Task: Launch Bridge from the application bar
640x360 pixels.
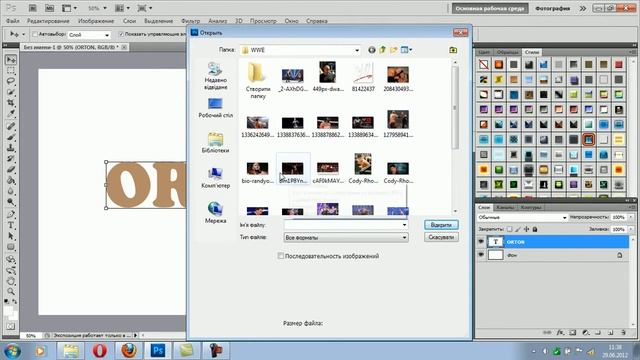Action: [33, 8]
